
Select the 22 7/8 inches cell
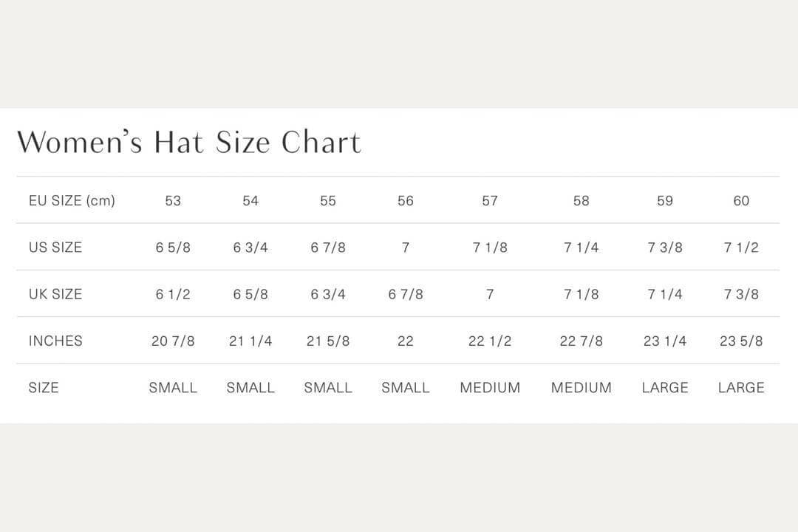click(x=582, y=341)
